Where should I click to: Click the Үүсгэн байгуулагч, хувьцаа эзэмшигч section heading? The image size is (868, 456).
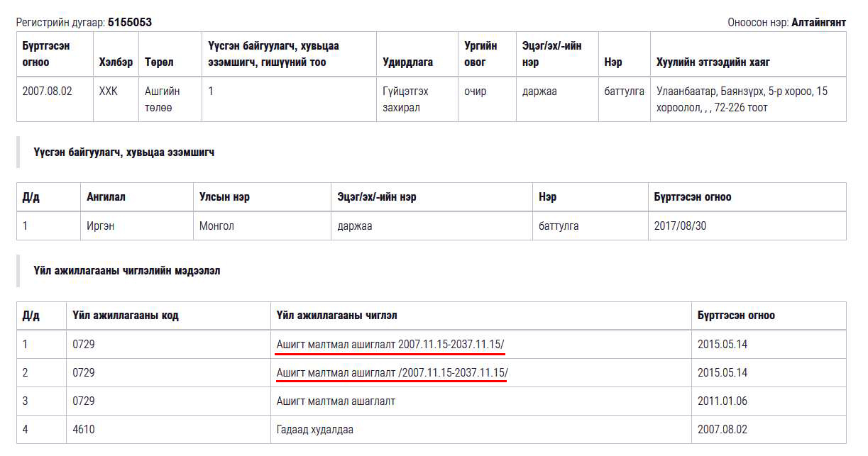pos(123,152)
